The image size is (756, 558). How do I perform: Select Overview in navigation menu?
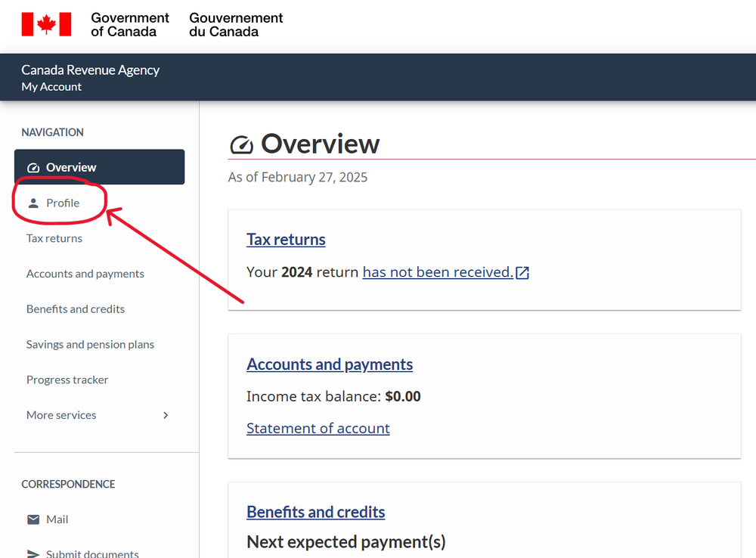(x=99, y=167)
